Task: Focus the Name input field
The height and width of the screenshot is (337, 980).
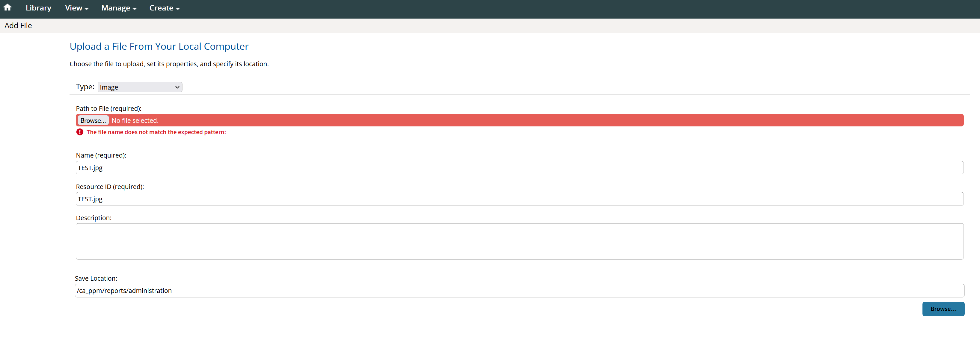Action: tap(519, 168)
